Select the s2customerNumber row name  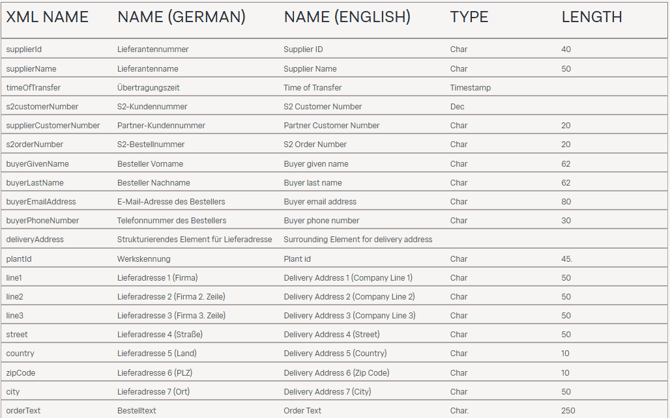pos(42,107)
